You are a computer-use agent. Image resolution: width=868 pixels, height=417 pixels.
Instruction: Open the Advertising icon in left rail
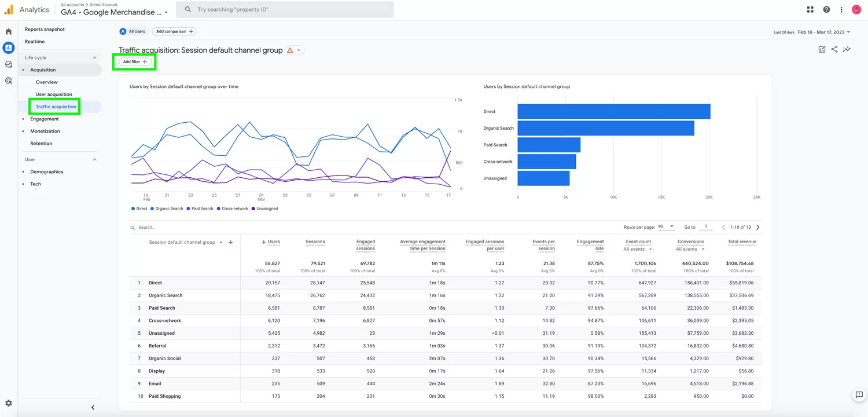9,81
